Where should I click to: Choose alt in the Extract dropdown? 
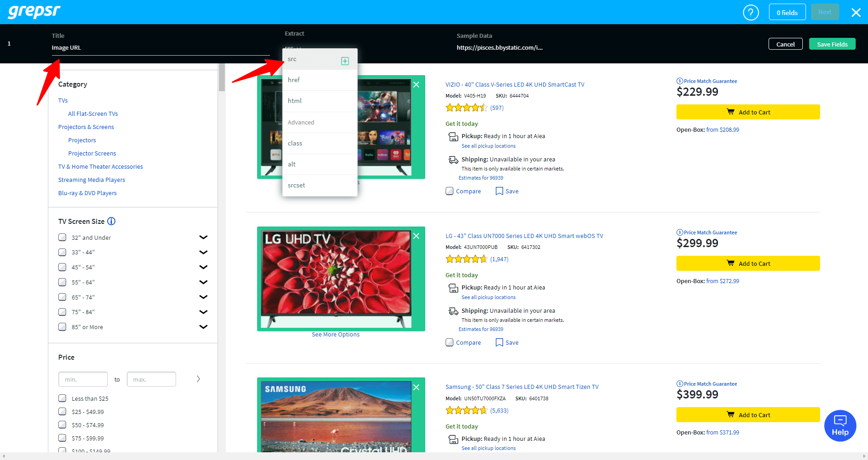coord(320,164)
